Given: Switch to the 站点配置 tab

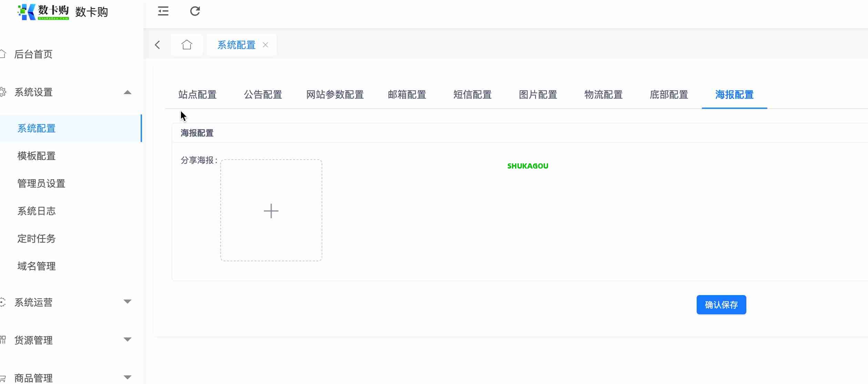Looking at the screenshot, I should (197, 94).
